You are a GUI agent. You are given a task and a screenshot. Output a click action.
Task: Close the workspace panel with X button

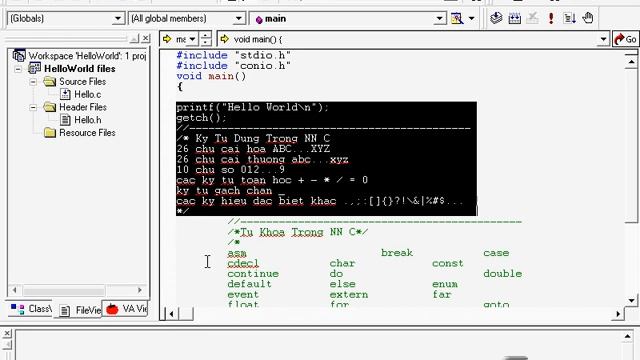pyautogui.click(x=146, y=38)
